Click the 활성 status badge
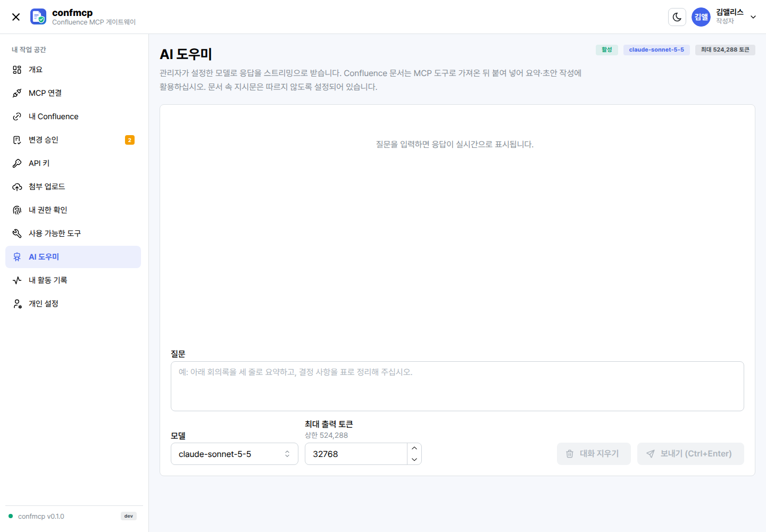The image size is (766, 532). (607, 49)
